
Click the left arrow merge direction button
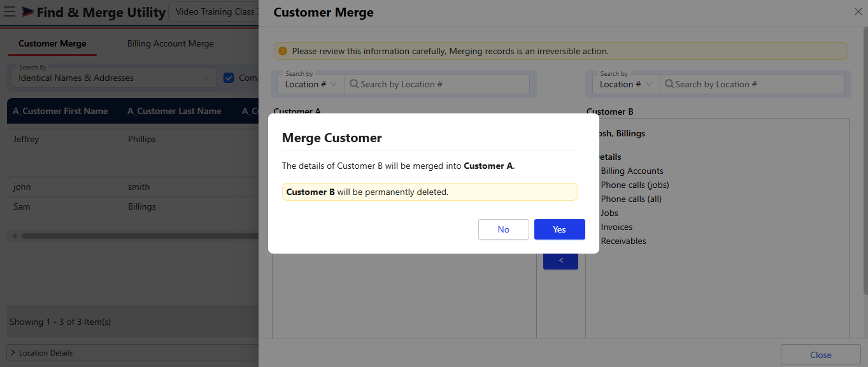click(x=560, y=261)
